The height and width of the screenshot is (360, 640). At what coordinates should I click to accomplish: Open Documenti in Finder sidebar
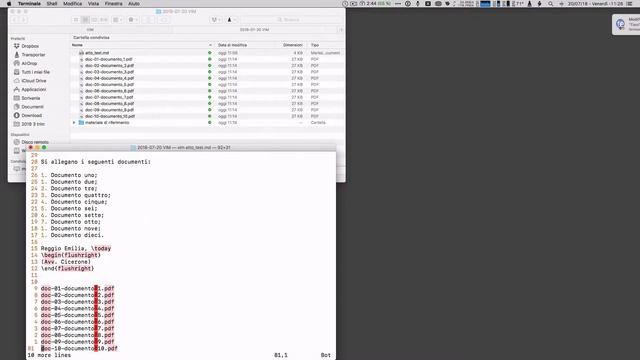point(29,107)
